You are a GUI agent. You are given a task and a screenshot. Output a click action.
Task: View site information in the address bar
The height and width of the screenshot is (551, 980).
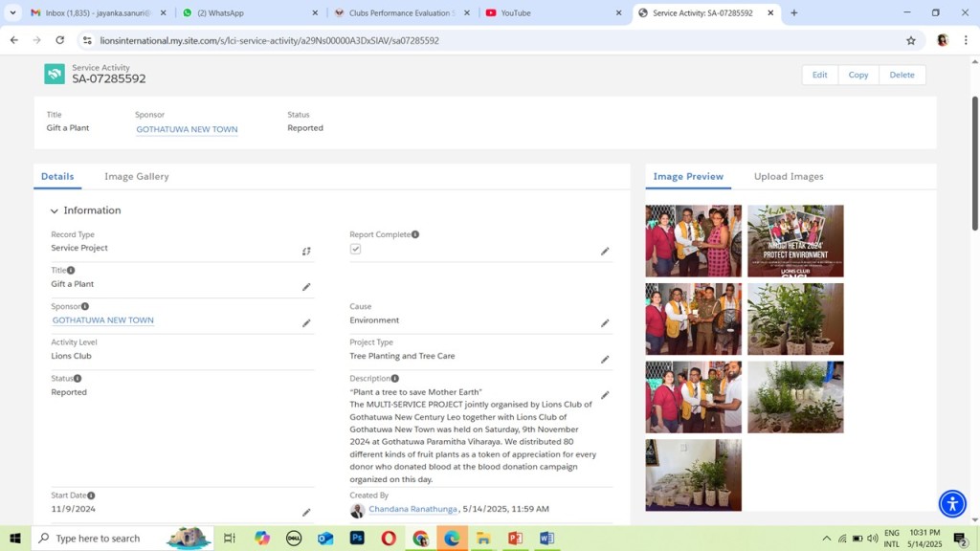(x=87, y=40)
